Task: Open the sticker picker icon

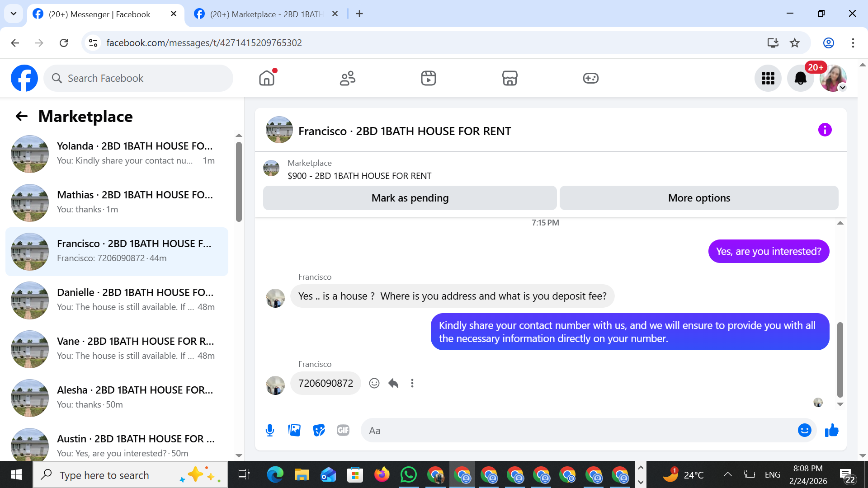Action: point(319,430)
